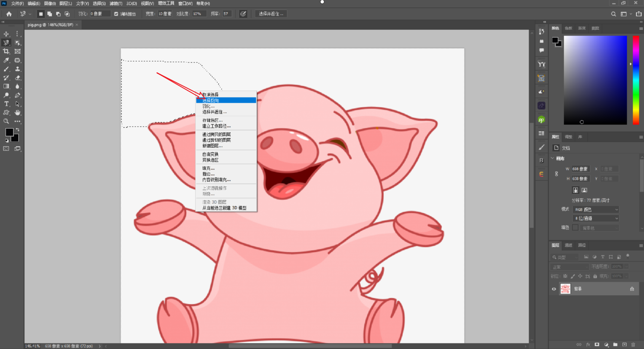Select the Magnetic Lasso tool in toolbox
Screen dimensions: 644x349
click(x=6, y=42)
